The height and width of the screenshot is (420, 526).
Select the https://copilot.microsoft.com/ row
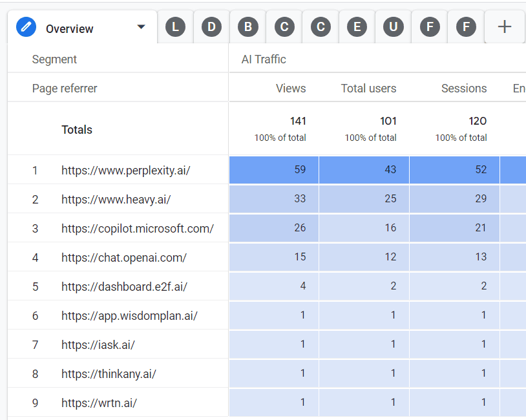[138, 229]
